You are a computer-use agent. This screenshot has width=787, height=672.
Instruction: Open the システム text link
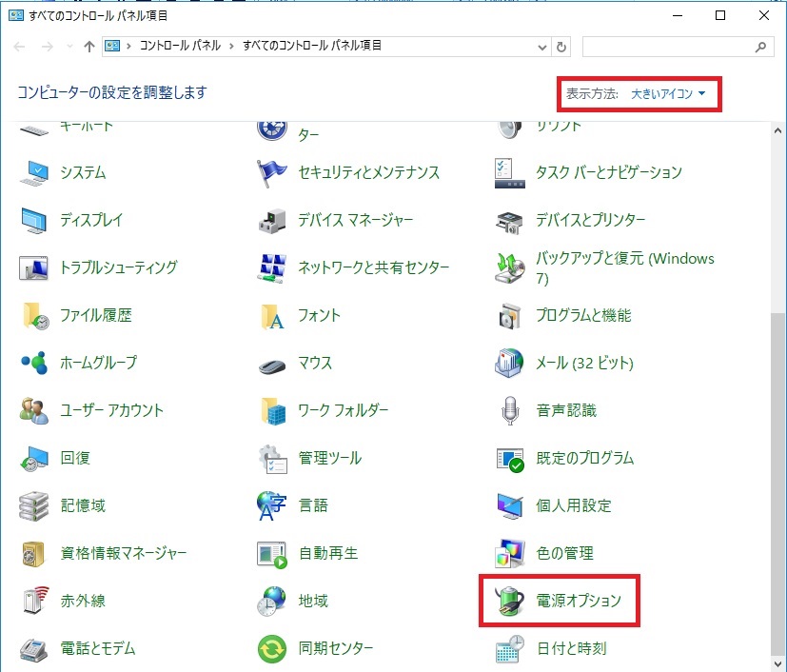(x=84, y=173)
